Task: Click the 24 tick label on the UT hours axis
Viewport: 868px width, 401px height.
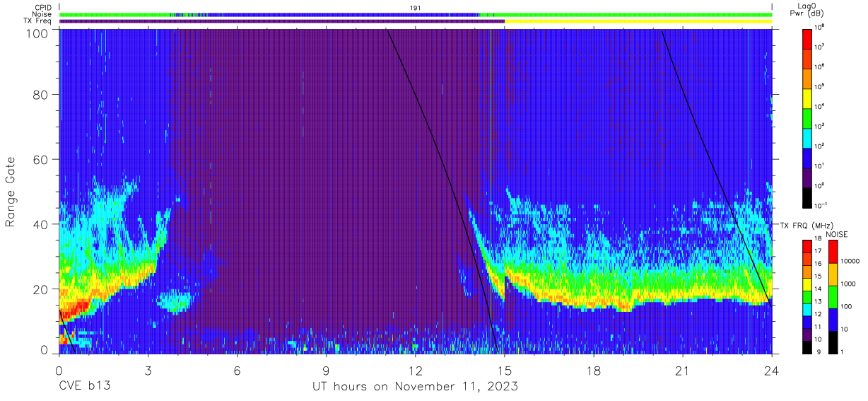Action: (772, 370)
